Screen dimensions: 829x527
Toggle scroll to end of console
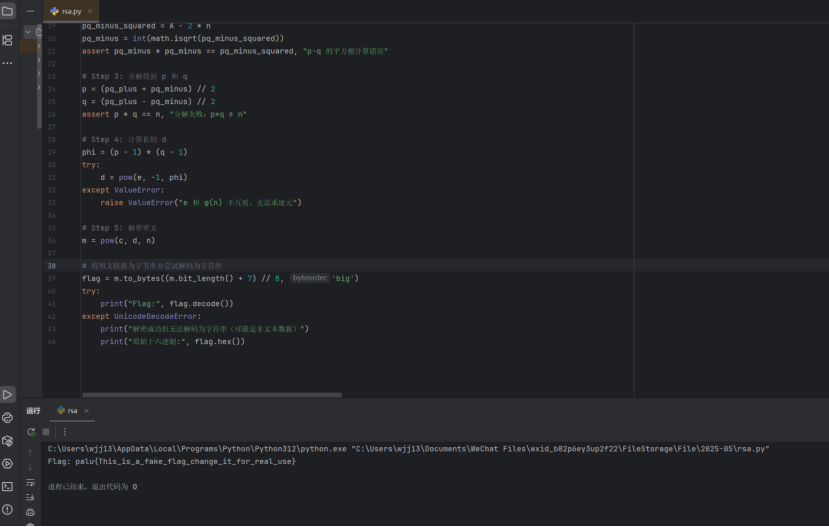pos(30,497)
